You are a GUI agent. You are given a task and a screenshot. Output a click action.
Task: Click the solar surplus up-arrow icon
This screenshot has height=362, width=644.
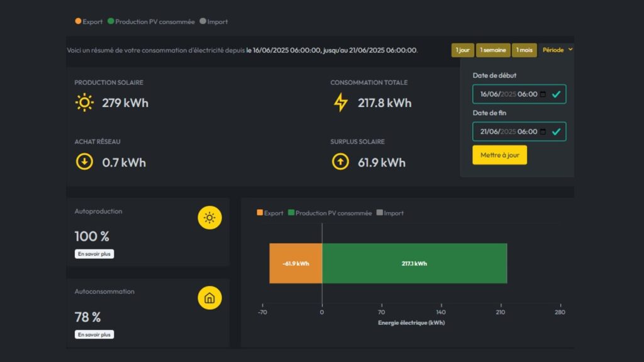340,162
